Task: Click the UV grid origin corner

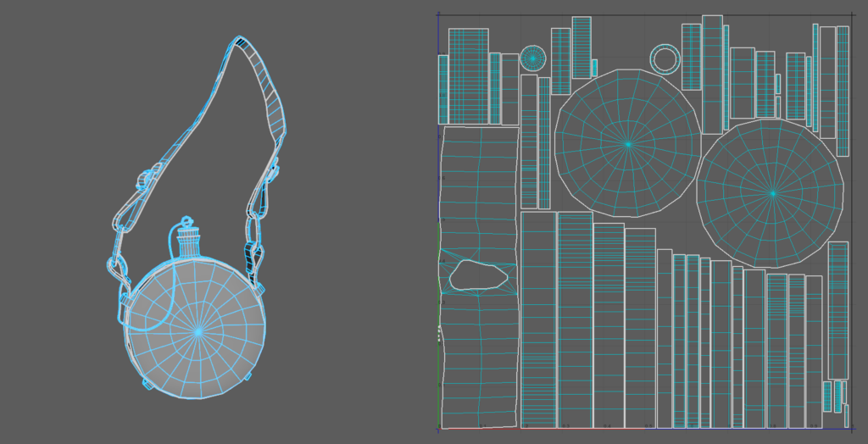Action: (439, 429)
